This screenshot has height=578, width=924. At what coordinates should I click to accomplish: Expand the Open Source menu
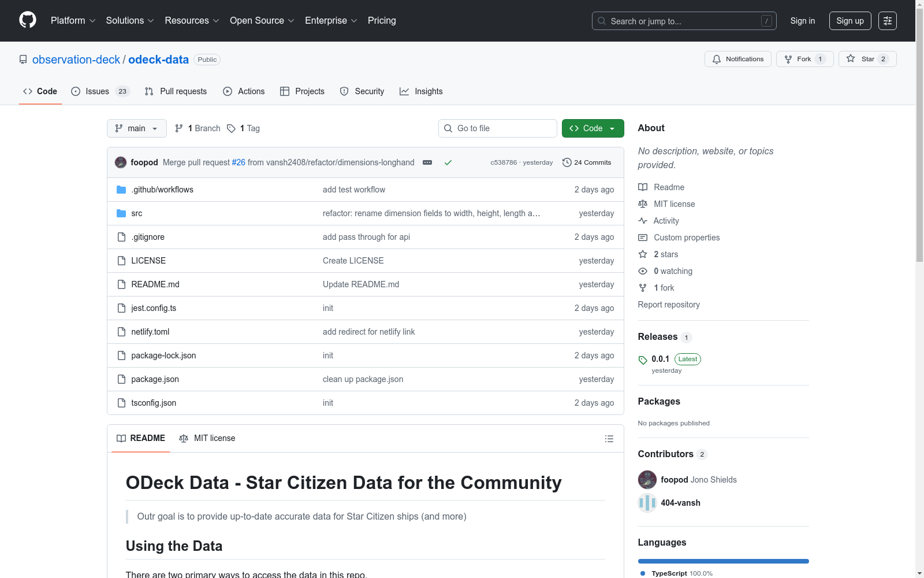click(x=262, y=21)
